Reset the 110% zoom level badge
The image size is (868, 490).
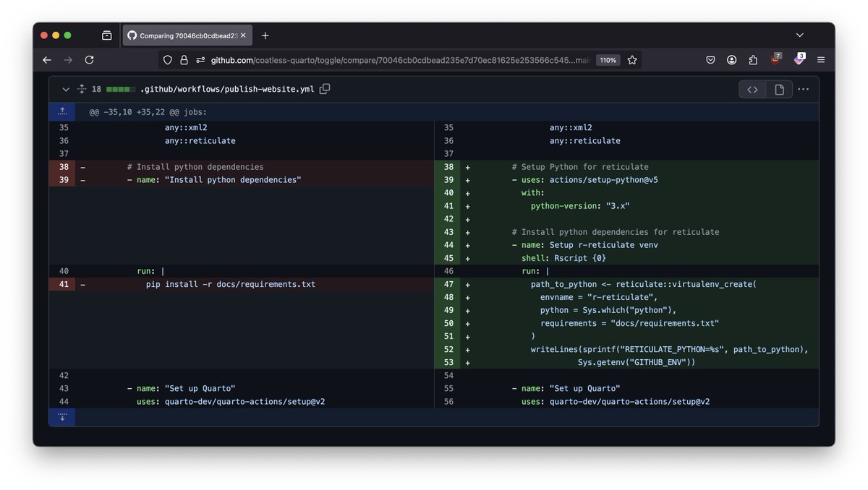pos(608,60)
